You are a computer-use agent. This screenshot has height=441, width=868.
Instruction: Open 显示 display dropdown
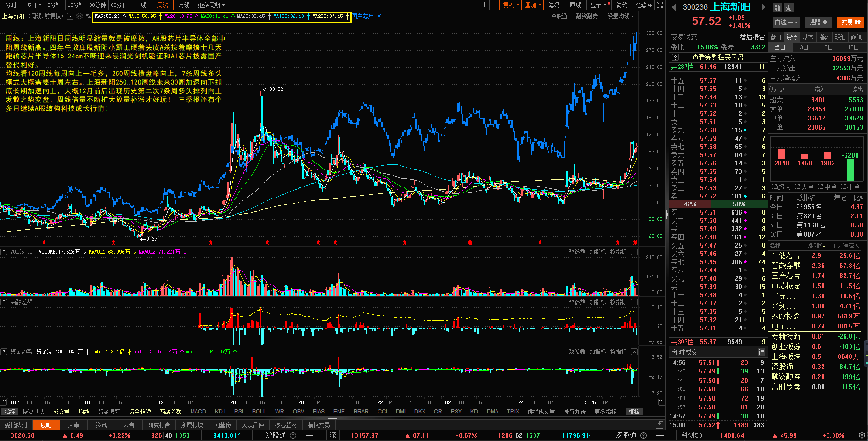[x=600, y=5]
